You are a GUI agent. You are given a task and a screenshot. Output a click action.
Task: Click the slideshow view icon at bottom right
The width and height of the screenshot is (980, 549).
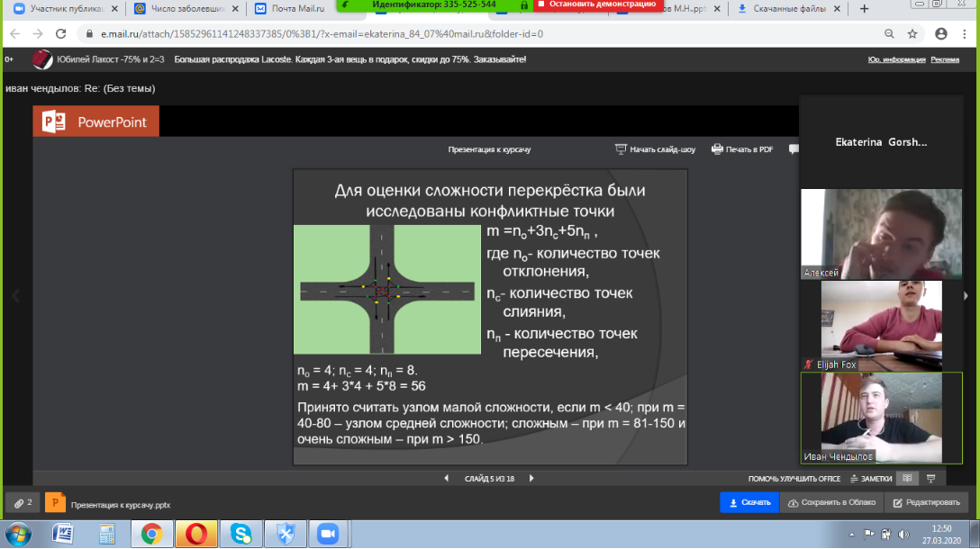click(x=931, y=478)
